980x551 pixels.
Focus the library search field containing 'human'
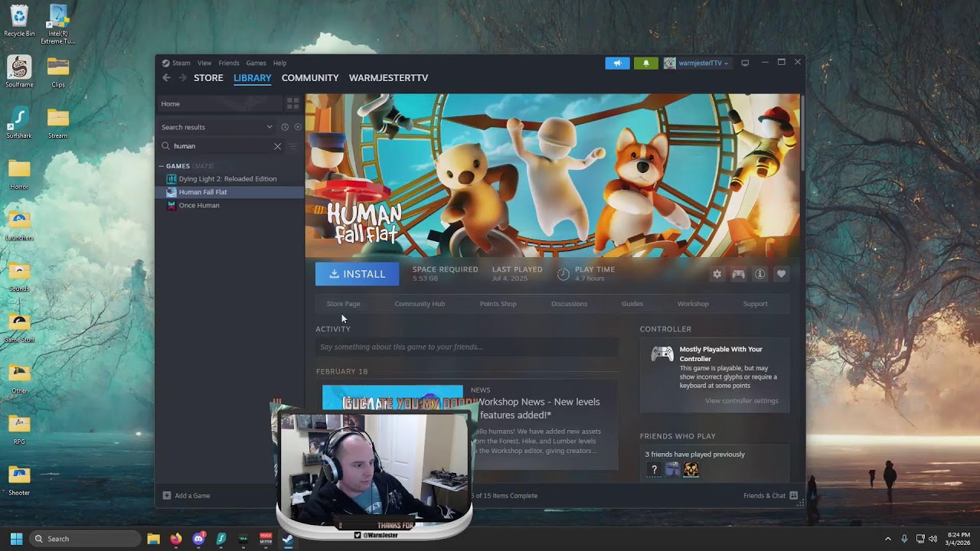(221, 146)
